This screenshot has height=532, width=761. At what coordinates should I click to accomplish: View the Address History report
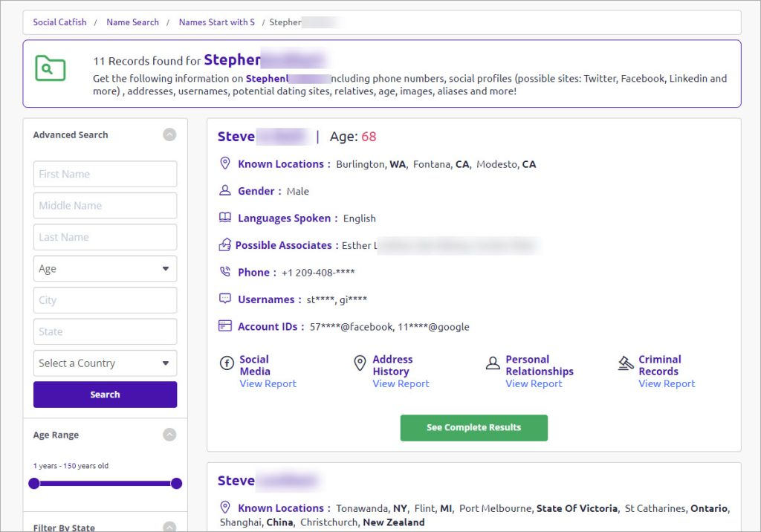401,383
